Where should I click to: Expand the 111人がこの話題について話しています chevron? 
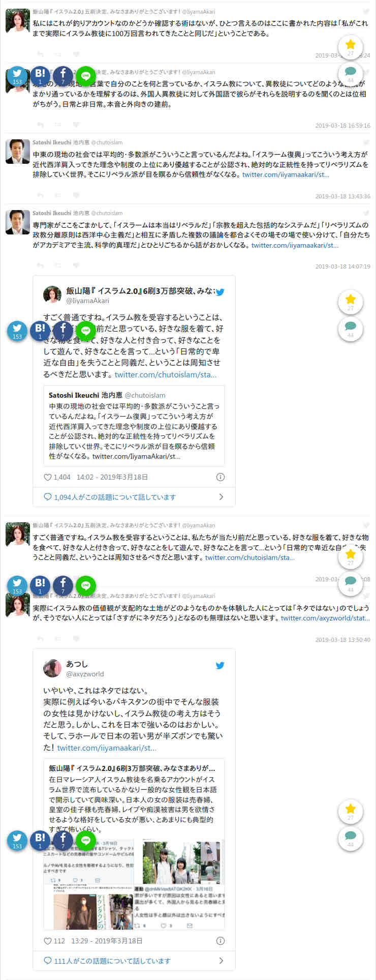pos(221,961)
